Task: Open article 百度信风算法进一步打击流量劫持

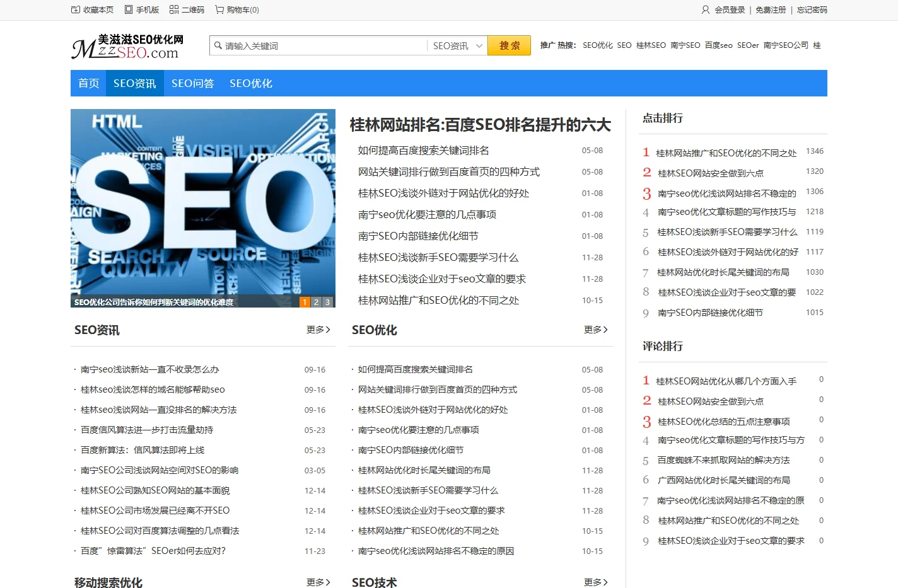Action: (147, 430)
